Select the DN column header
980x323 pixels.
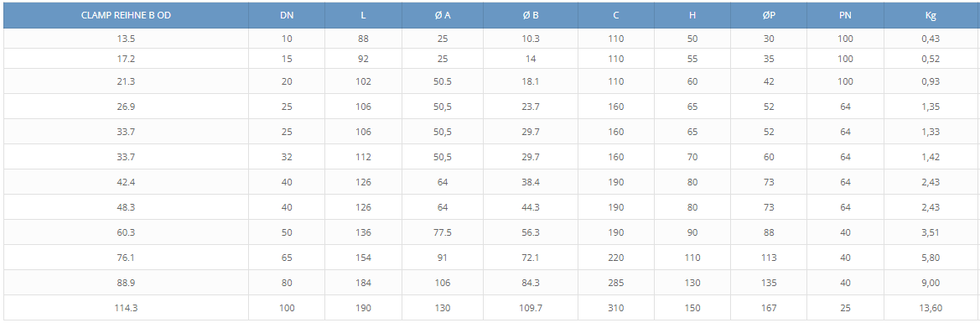point(287,16)
